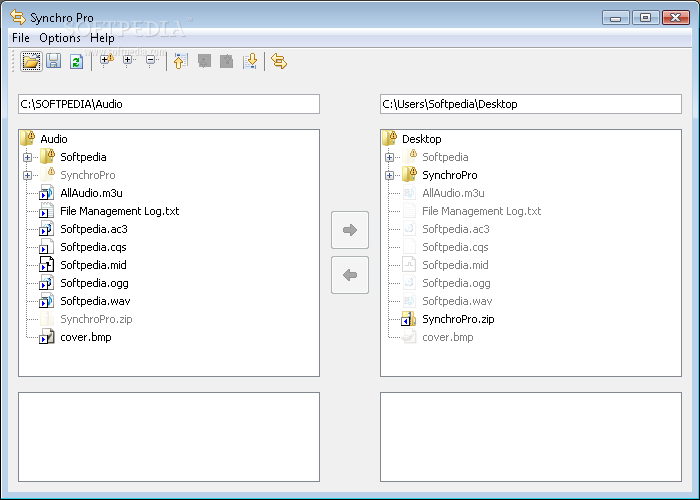Click the save floppy disk toolbar icon
Viewport: 700px width, 500px height.
coord(54,61)
